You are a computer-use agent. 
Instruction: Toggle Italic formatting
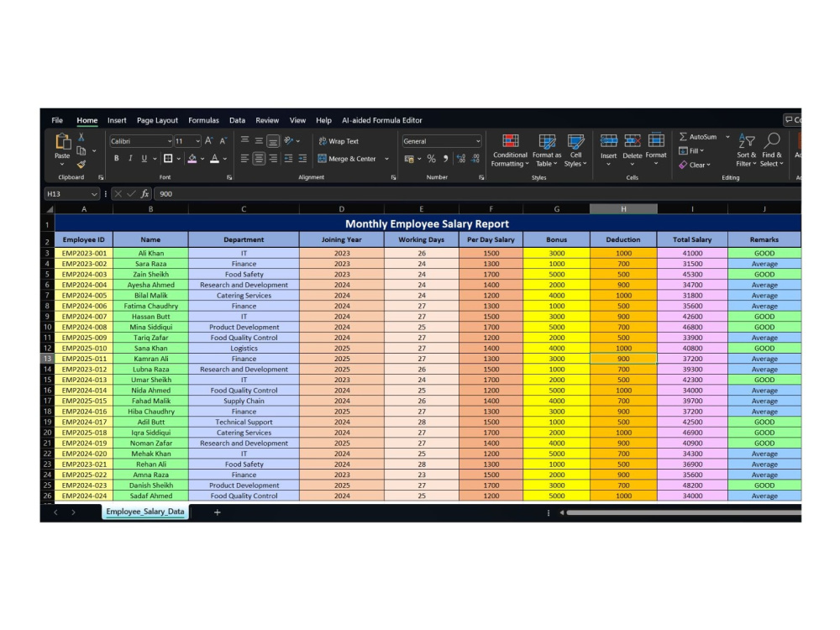point(130,159)
